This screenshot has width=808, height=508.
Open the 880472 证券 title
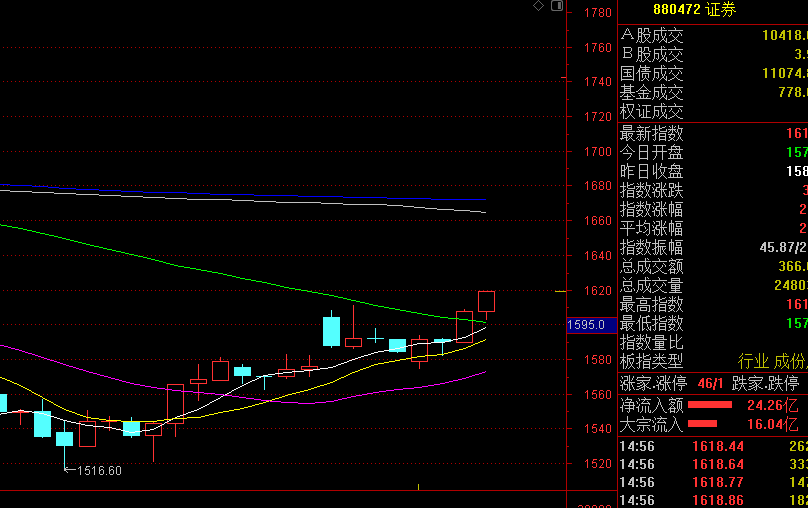[x=694, y=9]
